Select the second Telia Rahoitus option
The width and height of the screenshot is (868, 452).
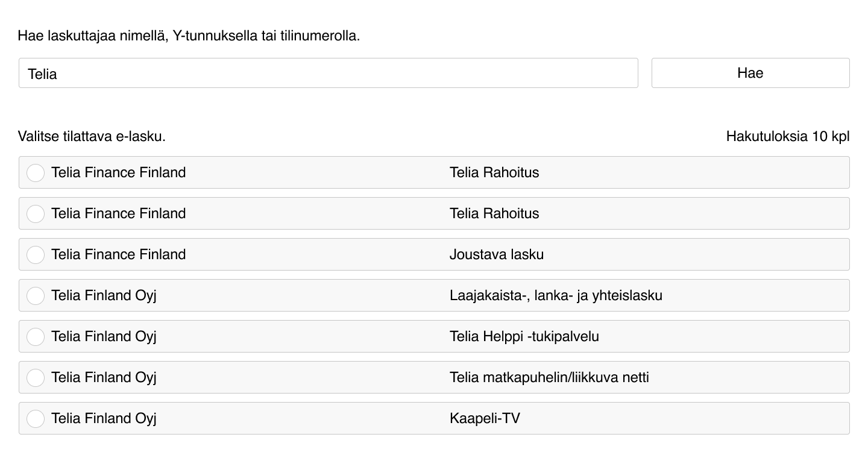coord(36,213)
